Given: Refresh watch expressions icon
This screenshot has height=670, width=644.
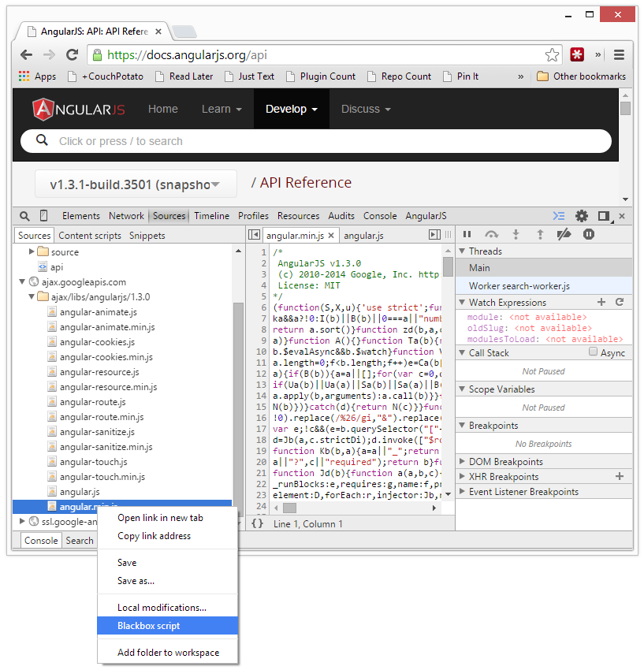Looking at the screenshot, I should click(620, 302).
